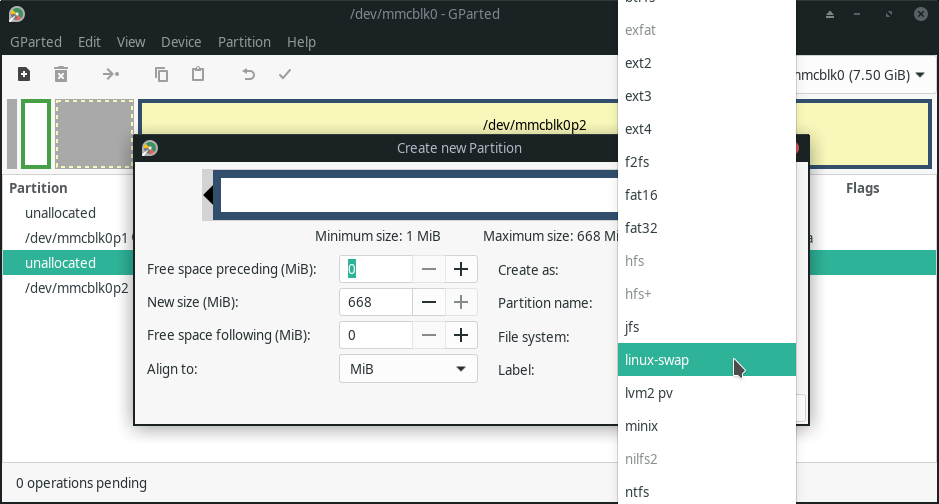Choose ext2 from file system list
Screen dimensions: 939x504
707,63
